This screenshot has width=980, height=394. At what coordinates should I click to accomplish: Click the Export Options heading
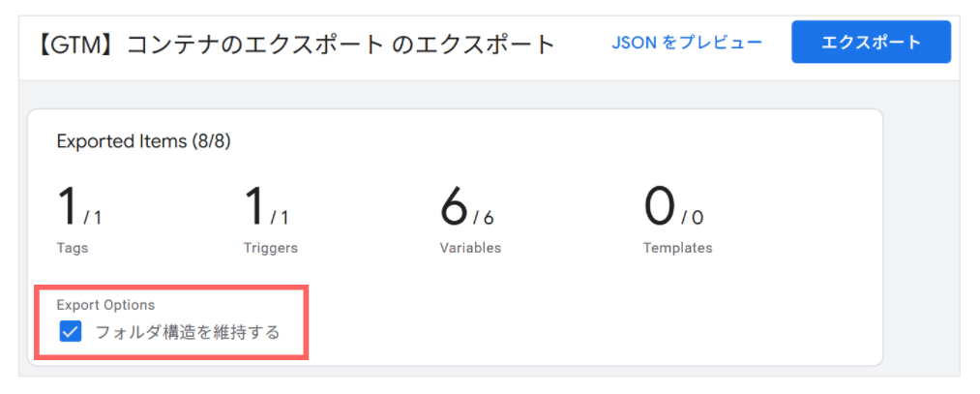(105, 305)
